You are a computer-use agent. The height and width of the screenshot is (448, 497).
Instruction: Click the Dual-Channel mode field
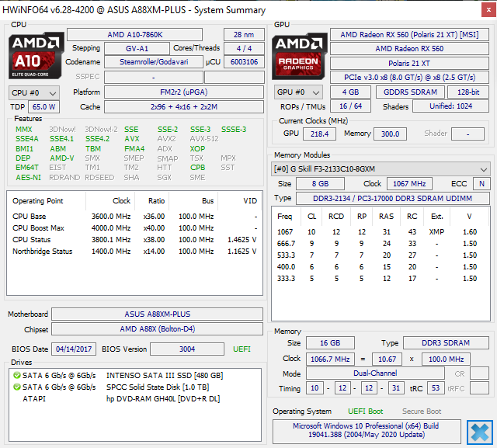(375, 373)
